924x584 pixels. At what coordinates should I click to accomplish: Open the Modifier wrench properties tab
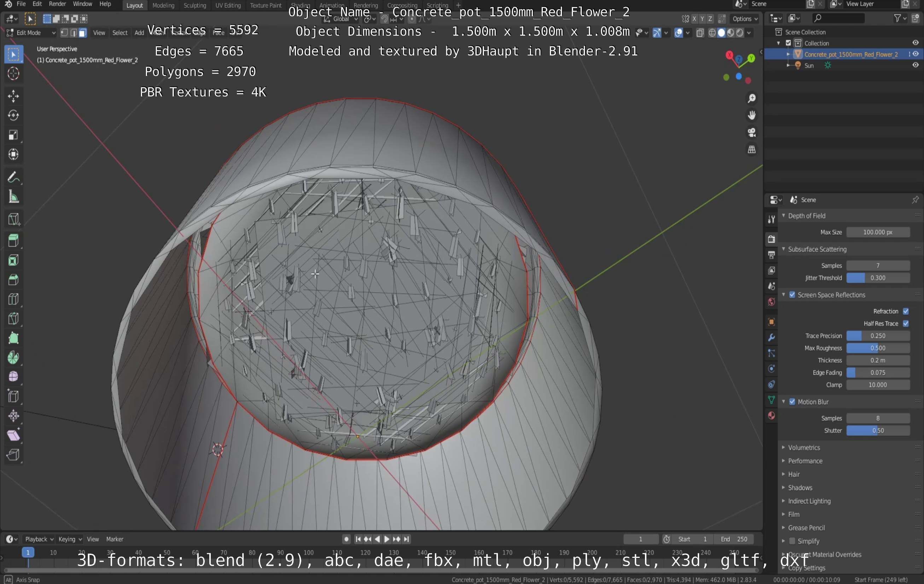click(x=771, y=337)
